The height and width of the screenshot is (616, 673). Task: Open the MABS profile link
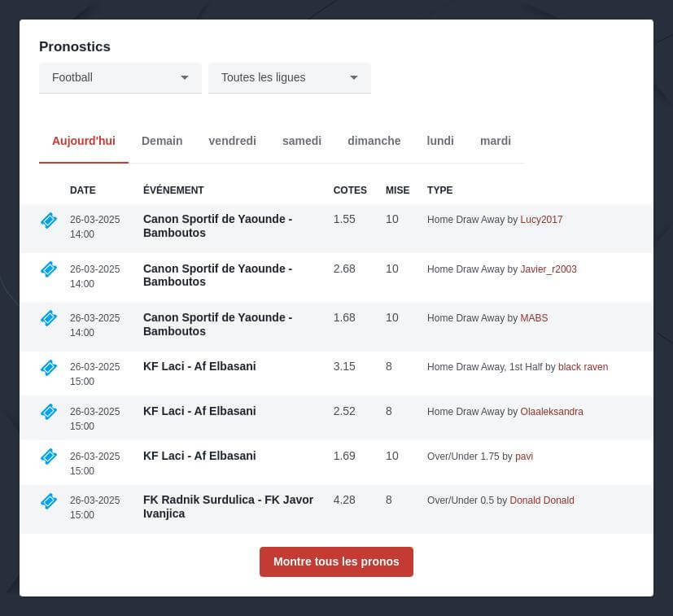coord(534,318)
